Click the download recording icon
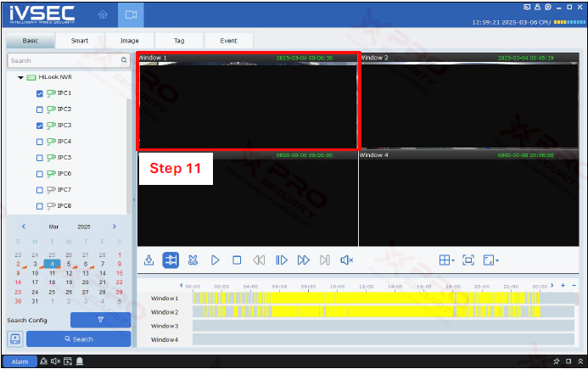 click(148, 260)
